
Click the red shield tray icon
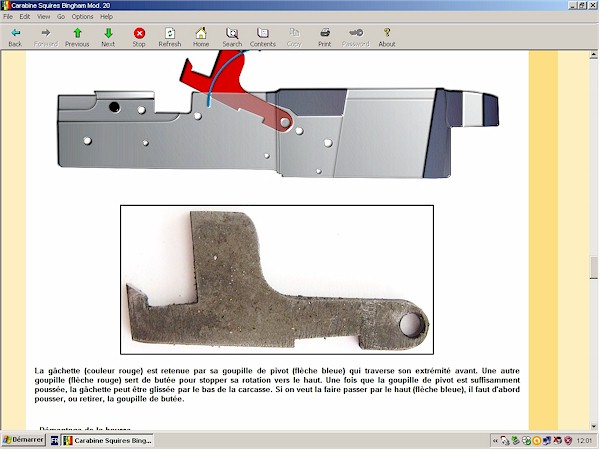click(x=568, y=441)
